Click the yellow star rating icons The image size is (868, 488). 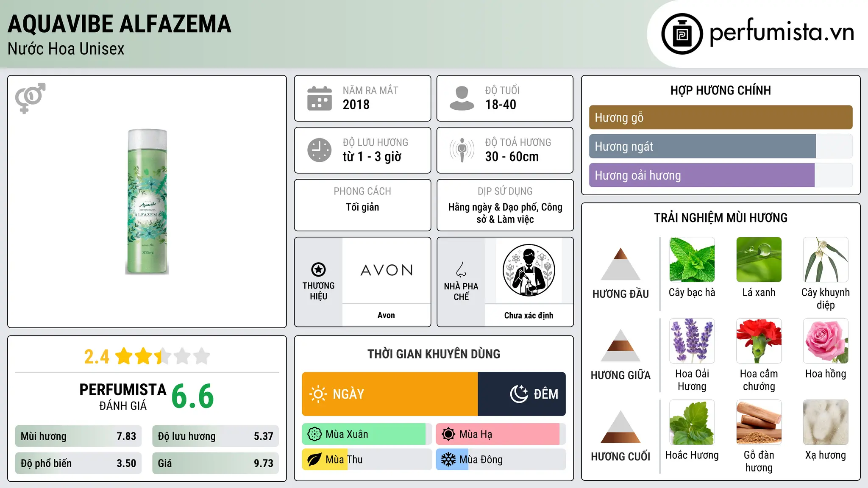162,356
